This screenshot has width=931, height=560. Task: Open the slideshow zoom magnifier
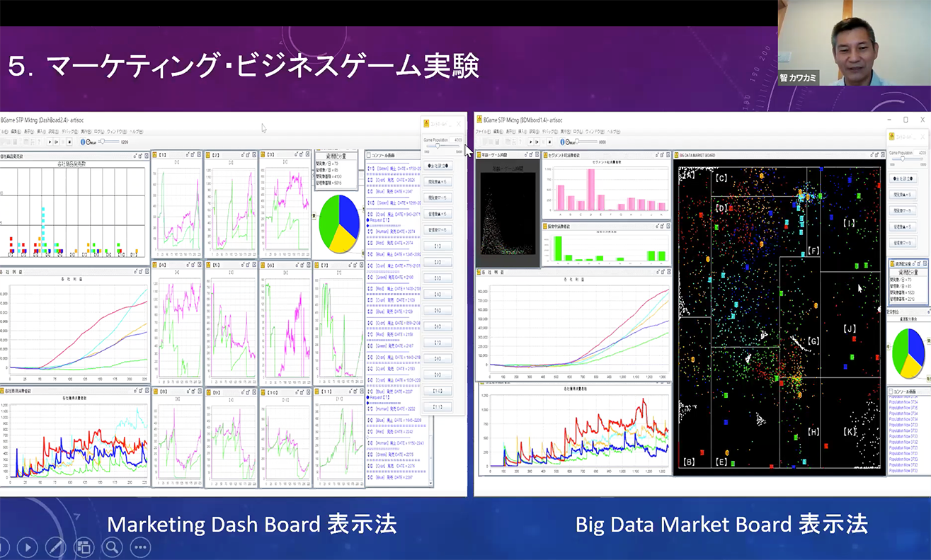tap(112, 547)
